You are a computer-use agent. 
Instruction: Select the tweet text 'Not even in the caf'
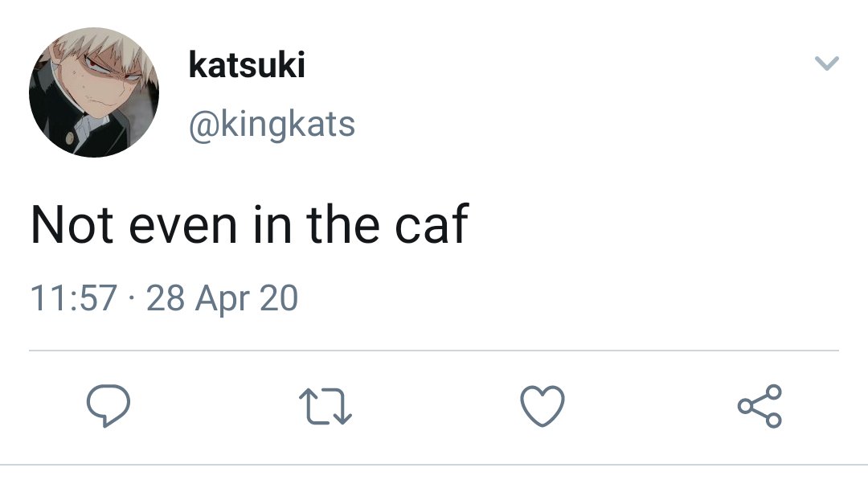click(x=250, y=224)
